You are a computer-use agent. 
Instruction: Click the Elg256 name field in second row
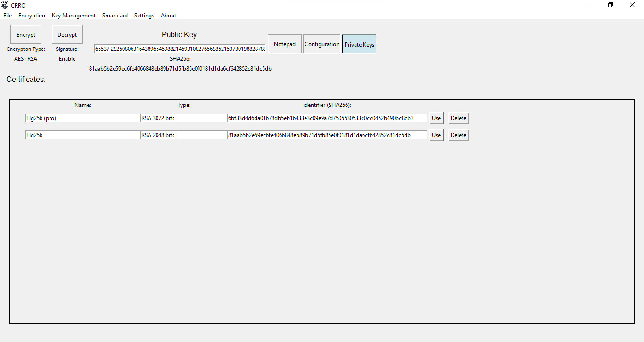83,135
